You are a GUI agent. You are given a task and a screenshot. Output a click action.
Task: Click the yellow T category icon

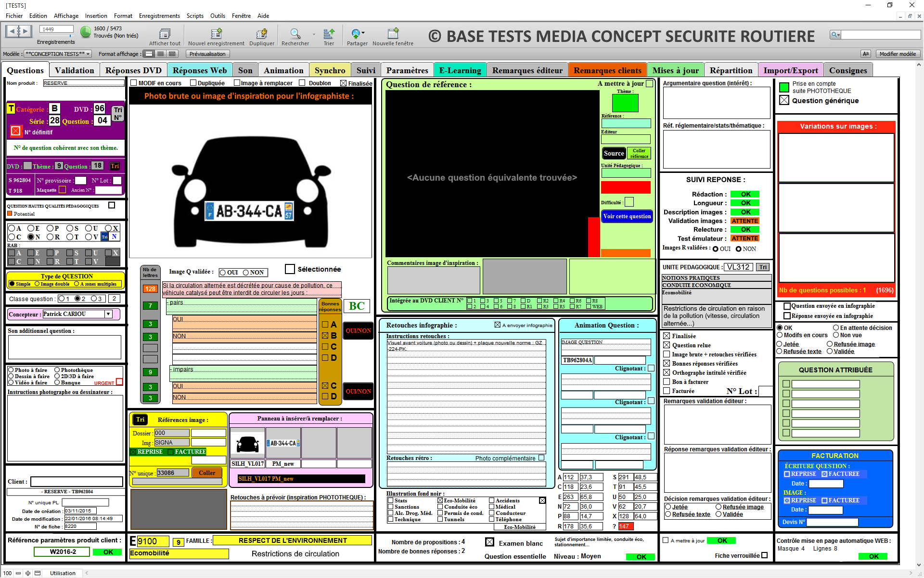point(11,109)
